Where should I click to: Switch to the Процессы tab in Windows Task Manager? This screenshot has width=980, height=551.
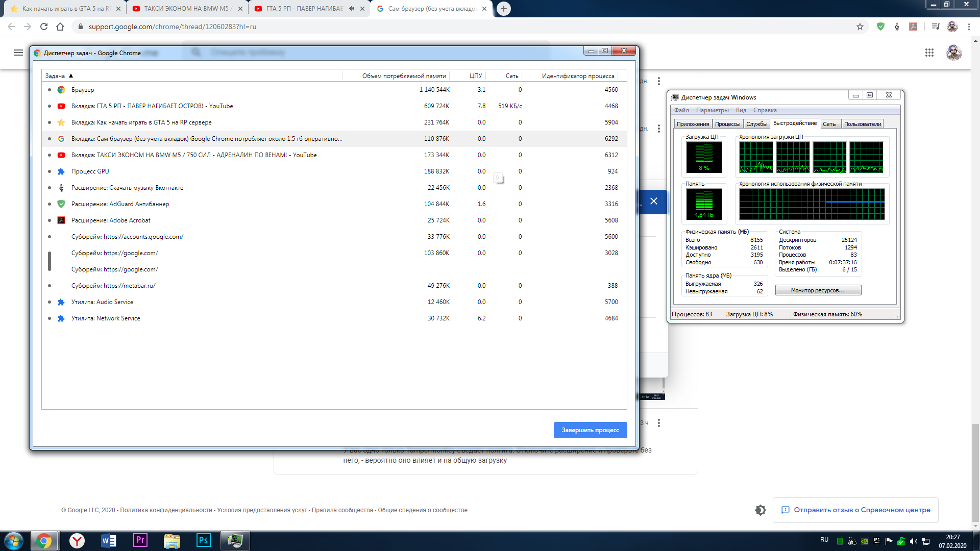727,124
